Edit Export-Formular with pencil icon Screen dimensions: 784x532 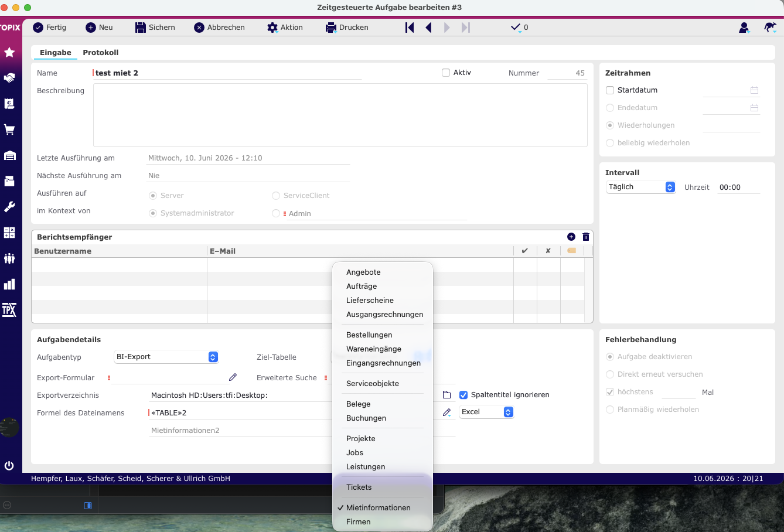point(233,377)
